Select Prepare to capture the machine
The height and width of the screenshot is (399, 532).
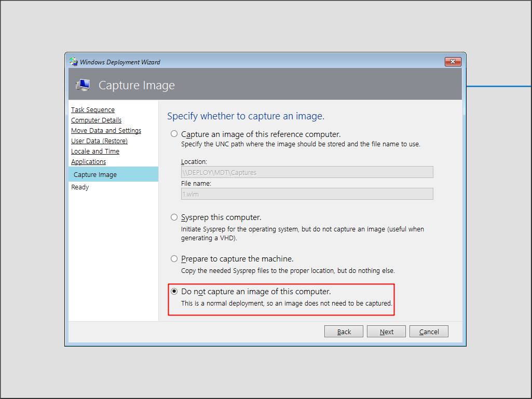tap(174, 258)
